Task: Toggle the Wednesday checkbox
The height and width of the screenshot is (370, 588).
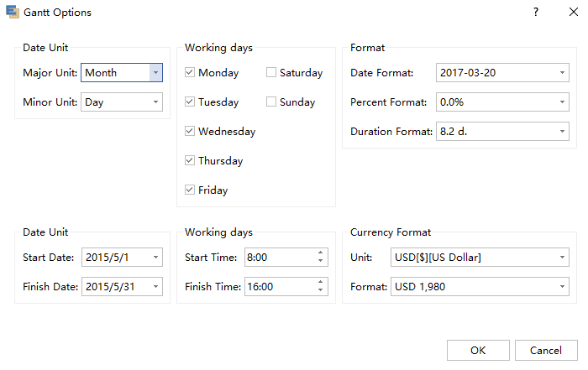Action: tap(191, 132)
